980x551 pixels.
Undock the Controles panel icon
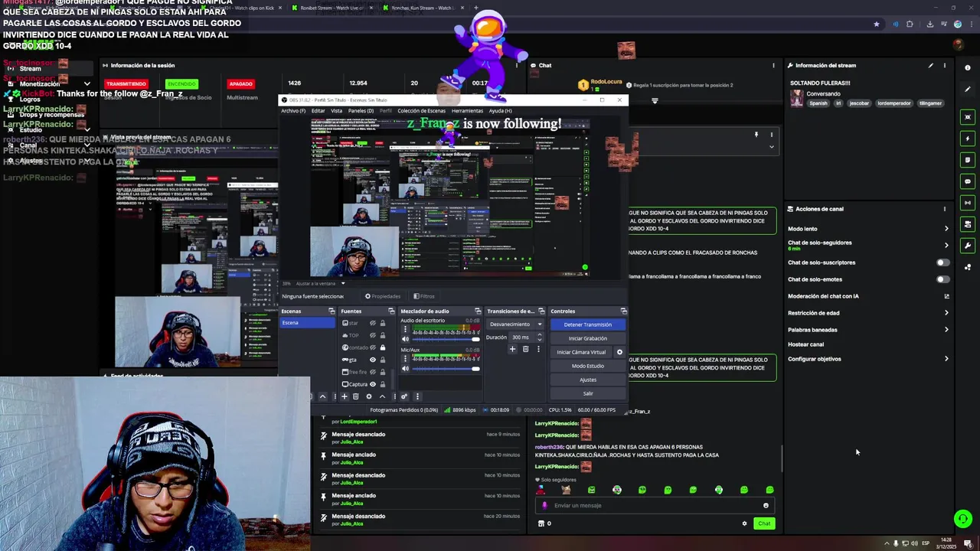(x=623, y=311)
